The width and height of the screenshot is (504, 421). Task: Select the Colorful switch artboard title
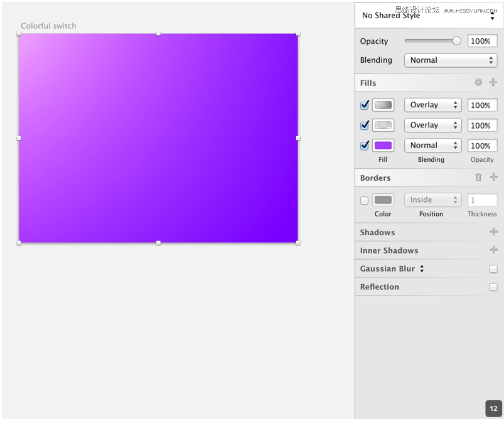[48, 26]
